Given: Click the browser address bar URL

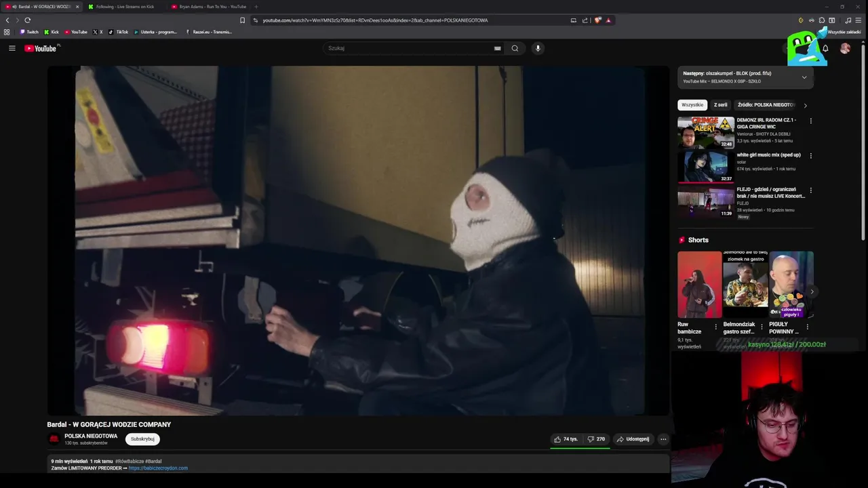Looking at the screenshot, I should tap(375, 20).
